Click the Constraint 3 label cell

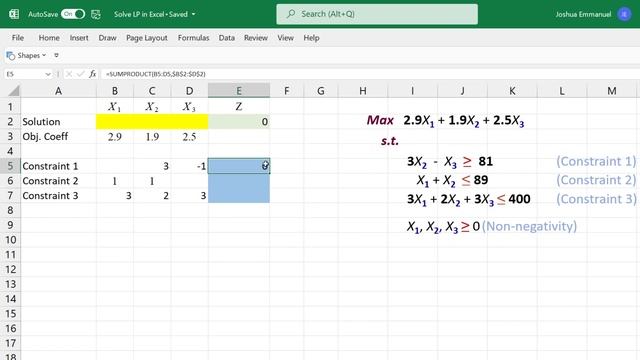pos(58,196)
